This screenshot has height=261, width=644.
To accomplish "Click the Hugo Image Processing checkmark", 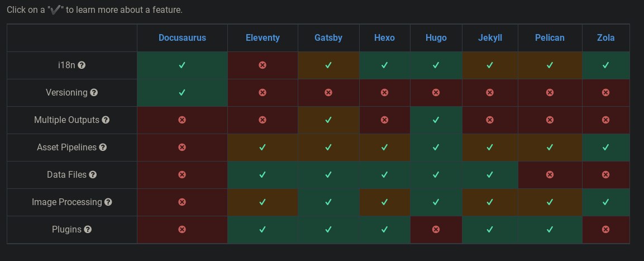I will [x=436, y=202].
